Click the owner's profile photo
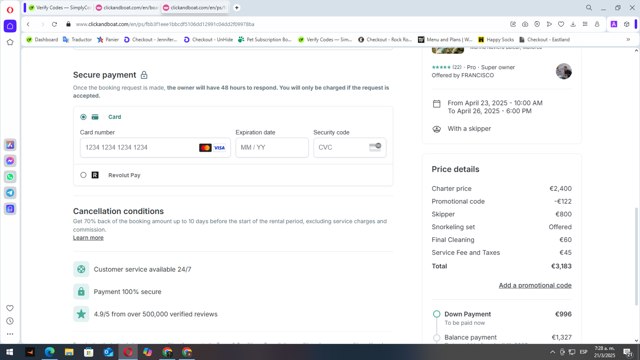Image resolution: width=640 pixels, height=360 pixels. (564, 71)
